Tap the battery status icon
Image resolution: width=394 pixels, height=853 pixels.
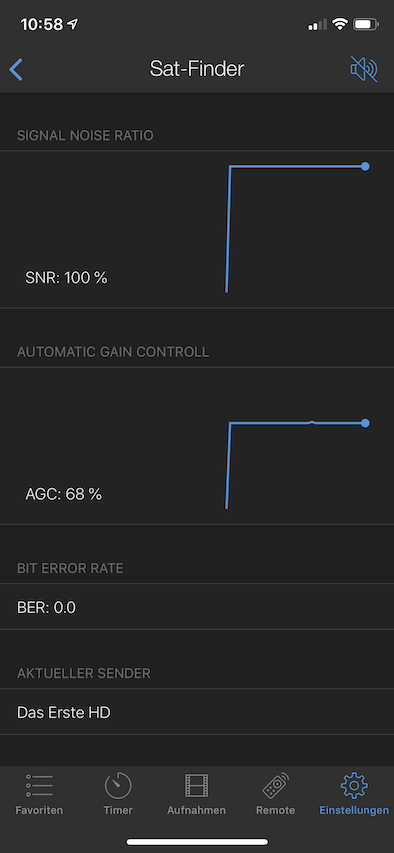[x=366, y=24]
